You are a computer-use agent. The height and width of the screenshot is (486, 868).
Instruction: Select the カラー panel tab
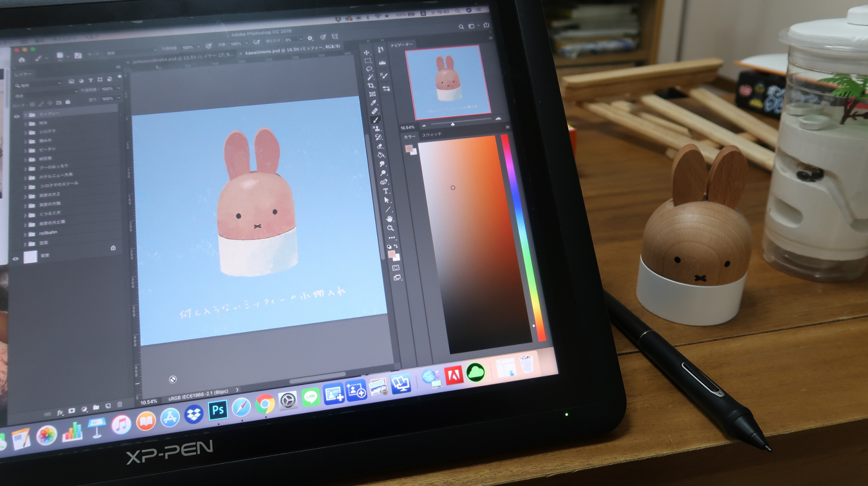coord(409,137)
